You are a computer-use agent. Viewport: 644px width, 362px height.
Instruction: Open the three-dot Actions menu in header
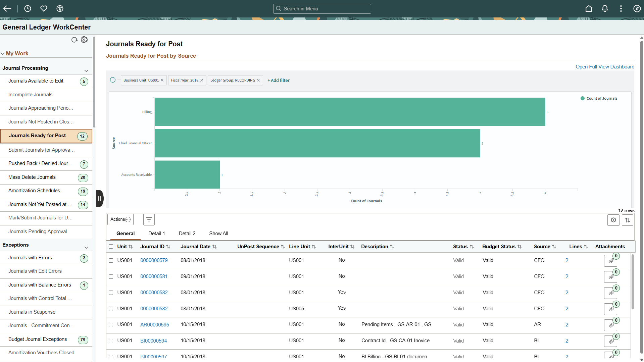pos(621,9)
